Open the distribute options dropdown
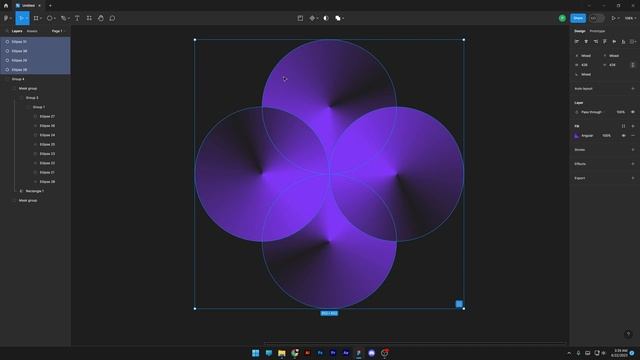 [x=633, y=42]
